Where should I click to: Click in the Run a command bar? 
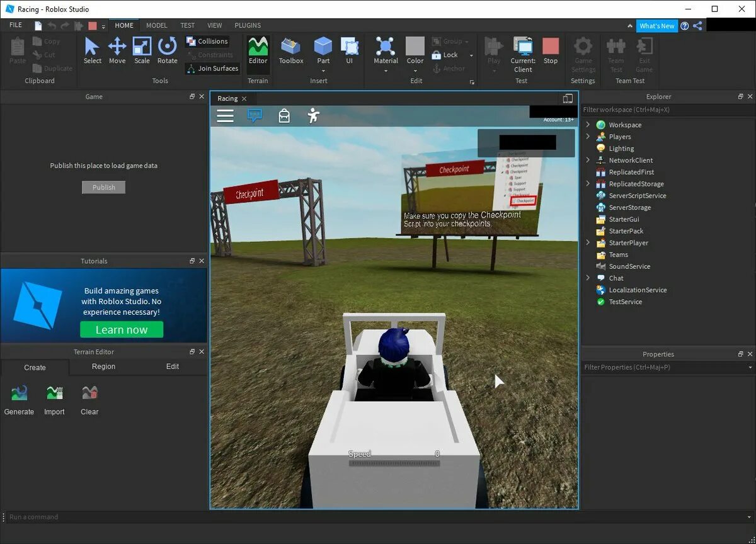[x=378, y=517]
